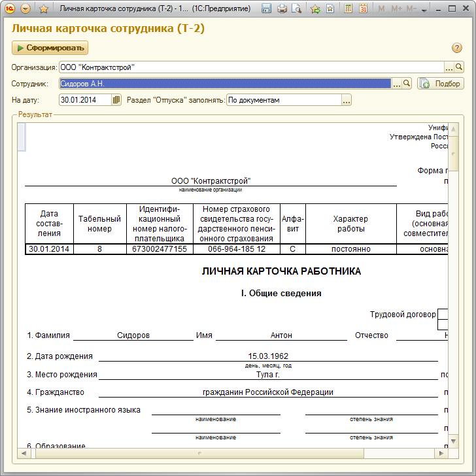
Task: Click the M+ memory button
Action: (396, 8)
